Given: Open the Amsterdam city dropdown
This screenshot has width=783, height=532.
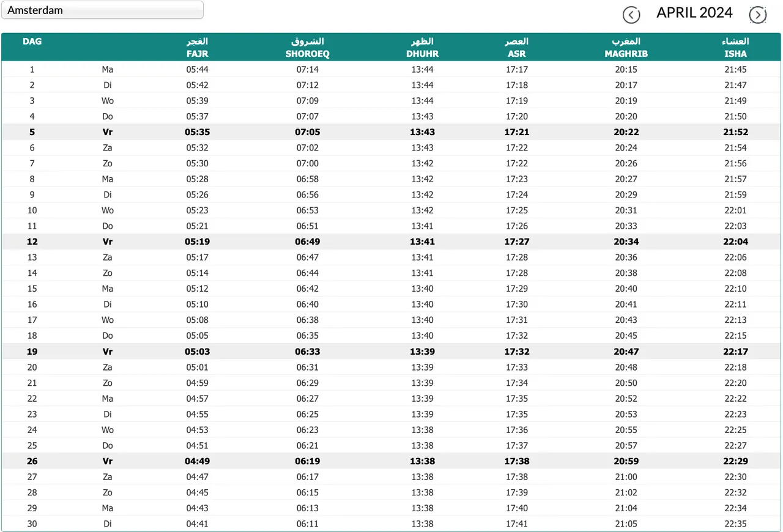Looking at the screenshot, I should tap(102, 10).
